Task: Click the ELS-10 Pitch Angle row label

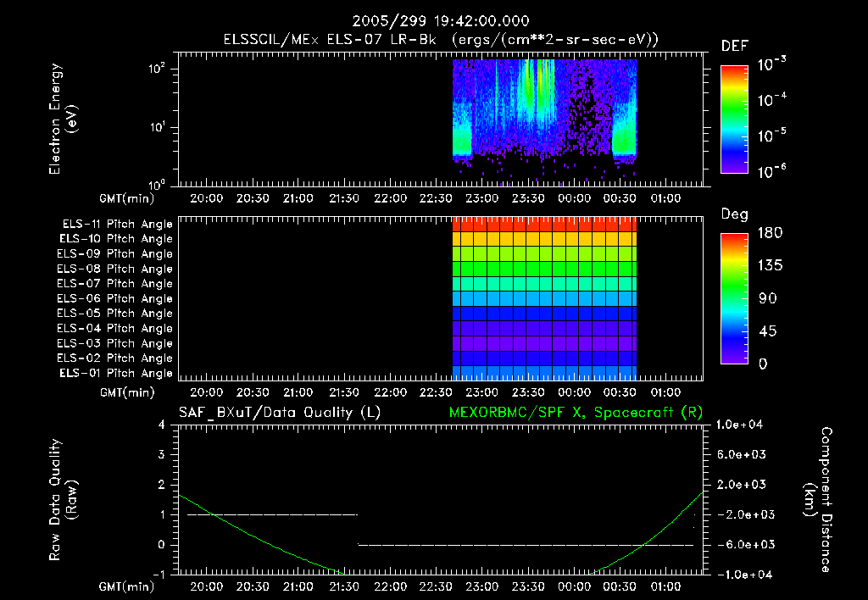Action: coord(116,239)
